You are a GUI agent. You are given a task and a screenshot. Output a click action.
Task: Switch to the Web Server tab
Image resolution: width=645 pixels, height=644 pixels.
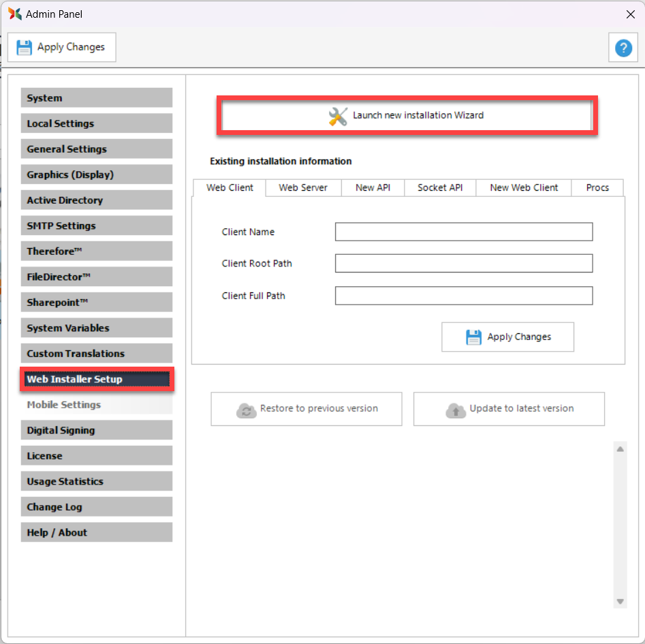pyautogui.click(x=303, y=187)
